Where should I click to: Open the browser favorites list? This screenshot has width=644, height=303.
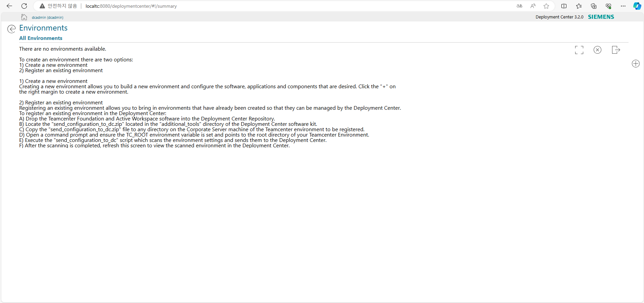point(579,6)
